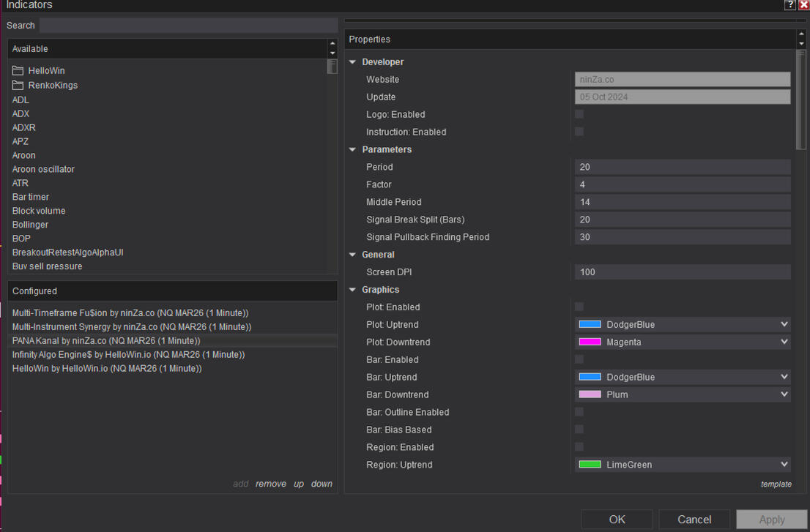Click the help question mark icon
This screenshot has height=532, width=810.
point(789,5)
